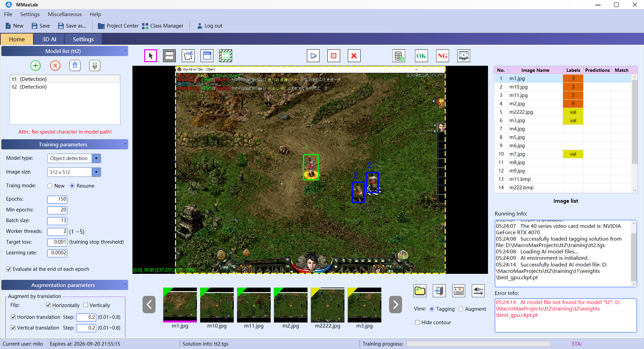Go to previous thumbnails page
This screenshot has height=349, width=644.
coord(149,305)
